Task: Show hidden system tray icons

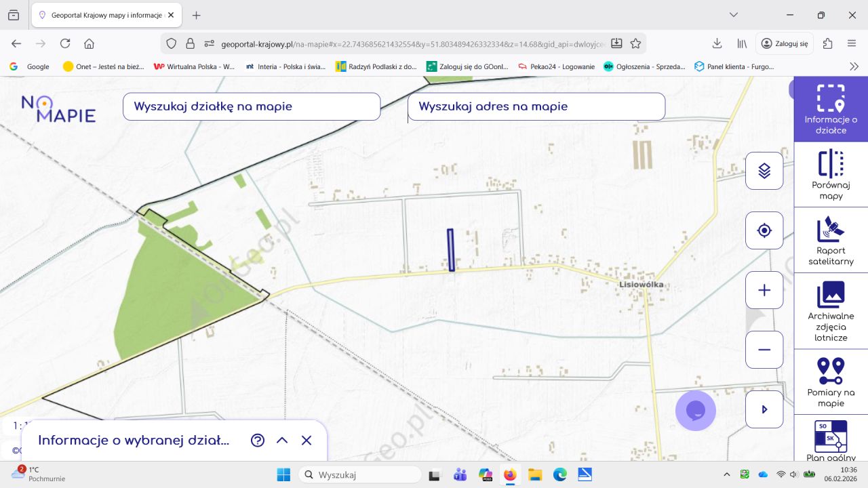Action: click(x=727, y=474)
